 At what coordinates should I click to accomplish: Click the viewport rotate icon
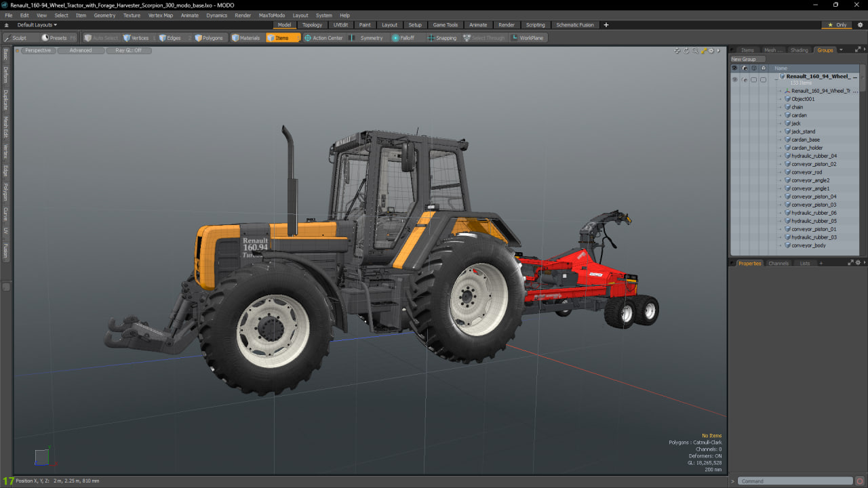point(686,51)
